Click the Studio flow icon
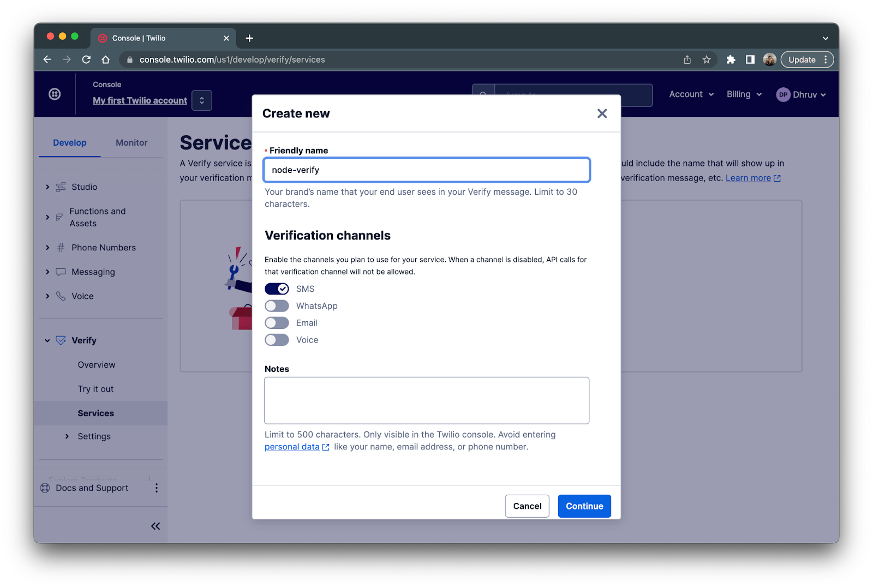This screenshot has height=588, width=873. (x=61, y=187)
